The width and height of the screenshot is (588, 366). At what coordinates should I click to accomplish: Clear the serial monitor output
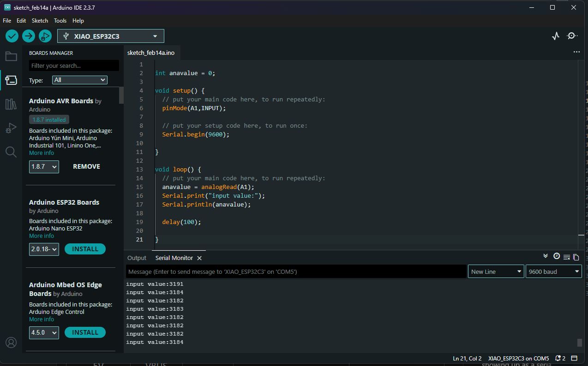tap(566, 257)
